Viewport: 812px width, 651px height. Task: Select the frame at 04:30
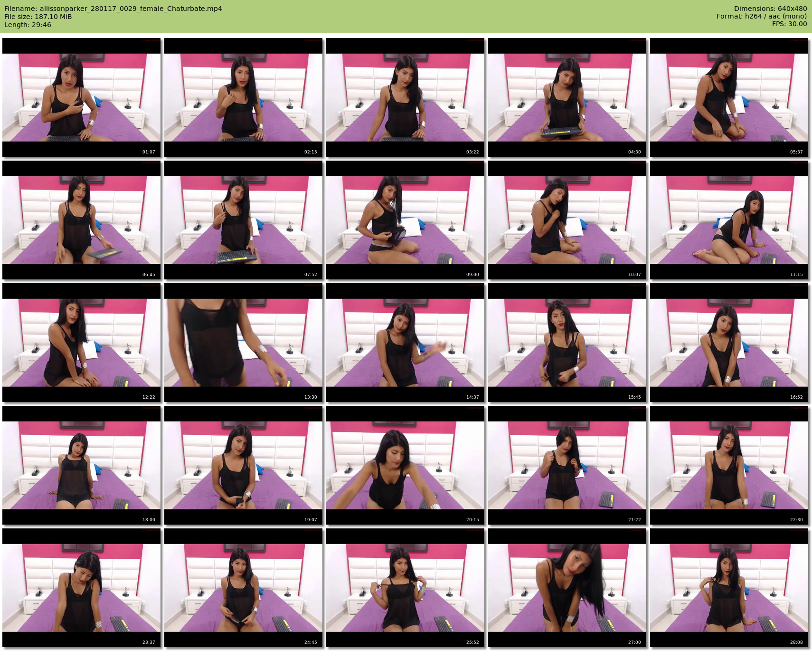[x=567, y=97]
